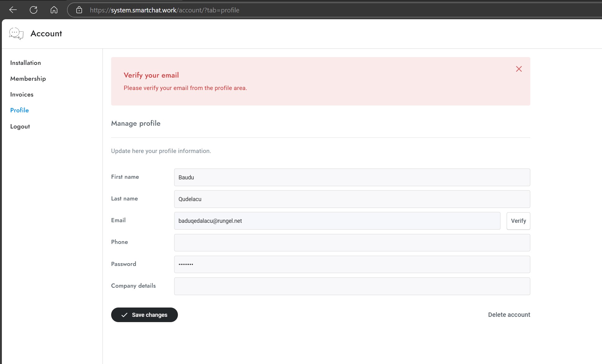Screen dimensions: 602x364
Task: Click the empty Phone field
Action: pos(352,242)
